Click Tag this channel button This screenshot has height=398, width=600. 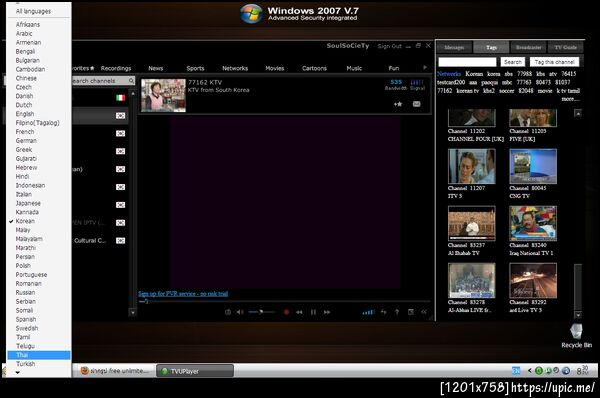click(x=554, y=62)
